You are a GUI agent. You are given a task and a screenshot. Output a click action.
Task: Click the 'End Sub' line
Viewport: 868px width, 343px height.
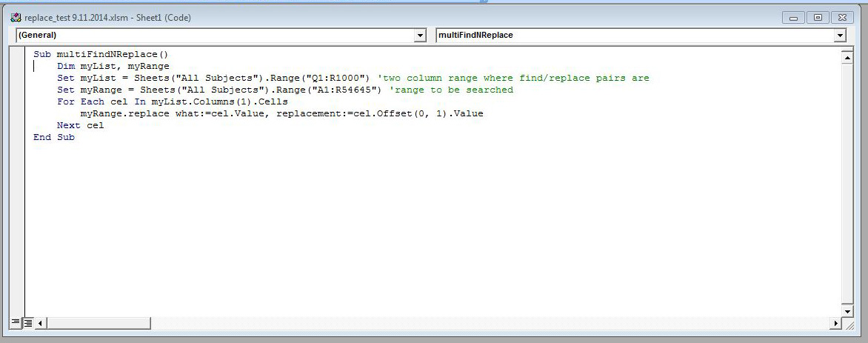tap(54, 137)
